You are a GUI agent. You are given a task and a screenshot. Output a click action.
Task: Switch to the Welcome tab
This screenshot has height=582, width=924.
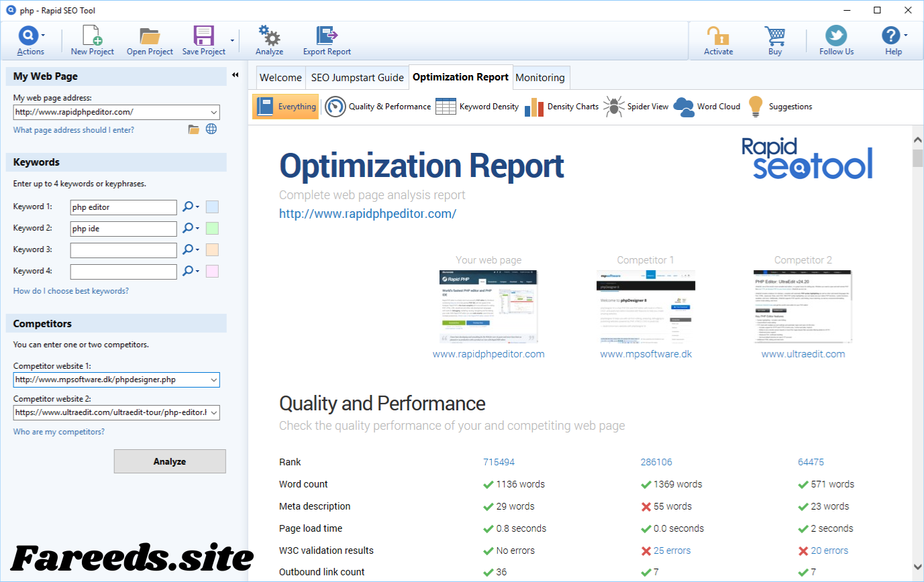280,77
